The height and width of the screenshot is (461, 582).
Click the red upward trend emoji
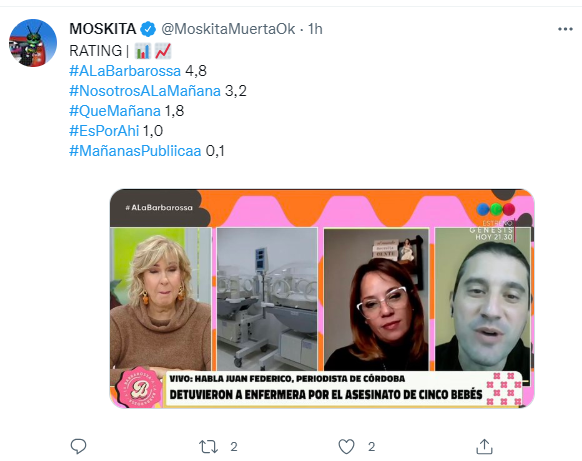[x=163, y=51]
